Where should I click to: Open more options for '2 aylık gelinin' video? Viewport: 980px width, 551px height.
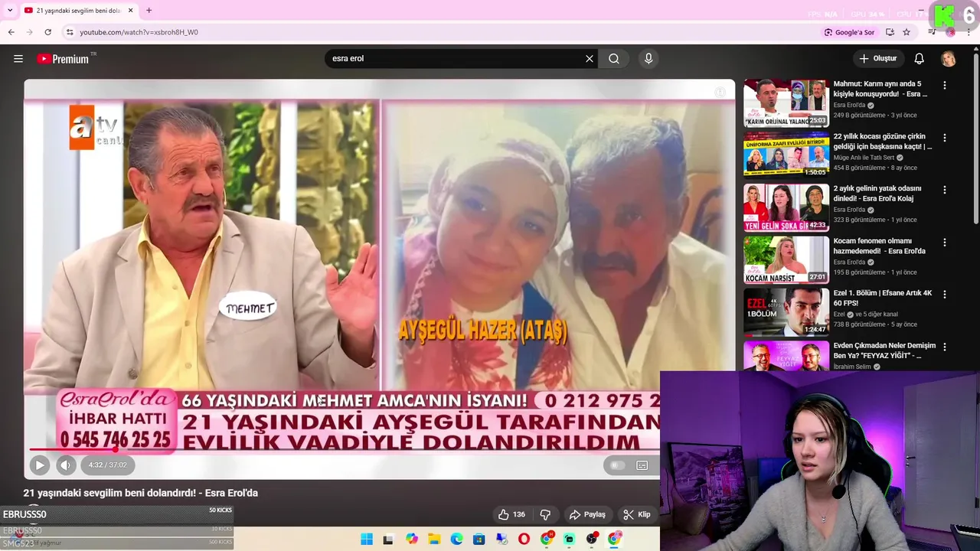tap(945, 190)
